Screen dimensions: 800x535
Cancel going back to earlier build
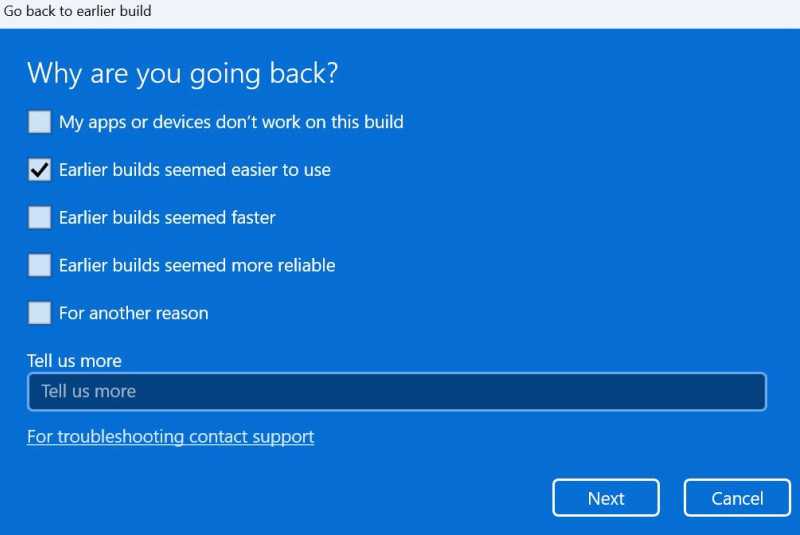click(737, 498)
